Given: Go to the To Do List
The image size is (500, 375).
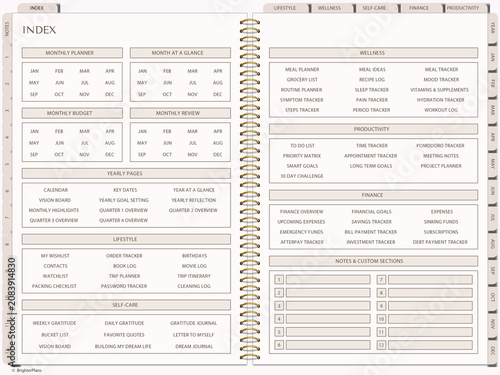Looking at the screenshot, I should pyautogui.click(x=302, y=146).
